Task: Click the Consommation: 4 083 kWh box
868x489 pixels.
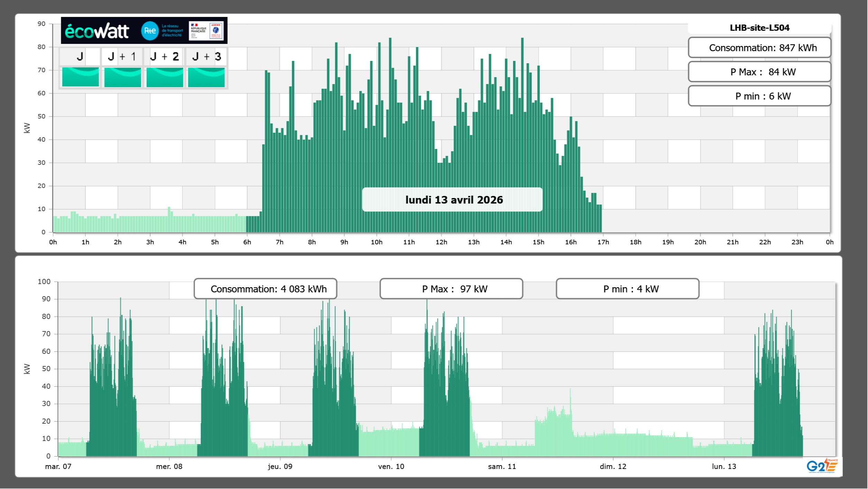Action: pos(265,289)
